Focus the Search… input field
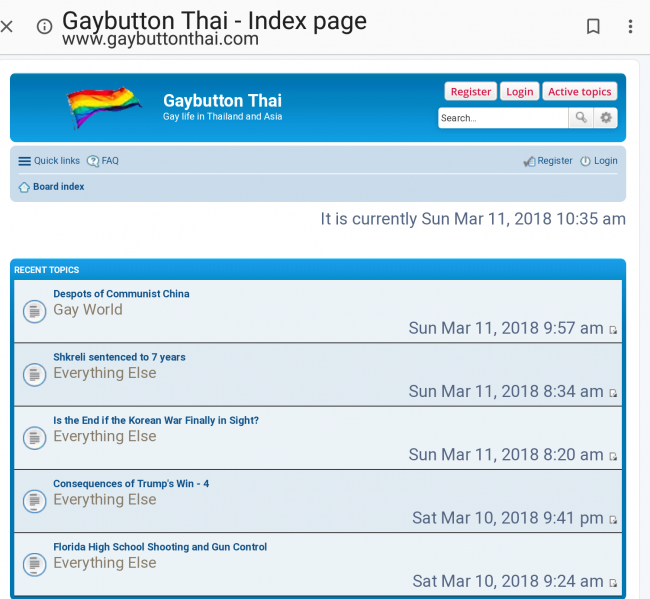The width and height of the screenshot is (650, 599). coord(503,118)
